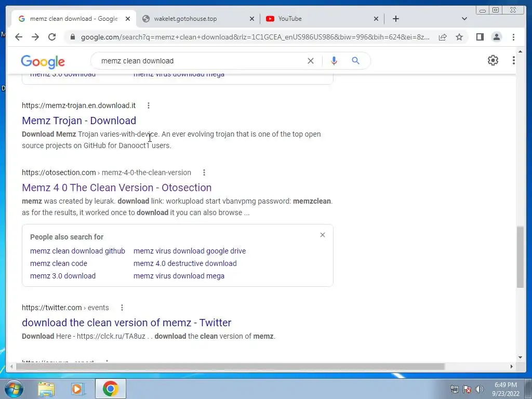Open the taskbar clock showing 6:49 PM

pyautogui.click(x=506, y=389)
